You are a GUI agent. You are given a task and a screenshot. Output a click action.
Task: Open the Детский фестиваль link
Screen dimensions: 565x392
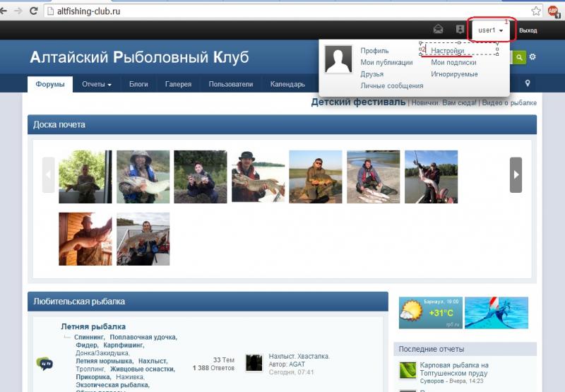[x=358, y=102]
